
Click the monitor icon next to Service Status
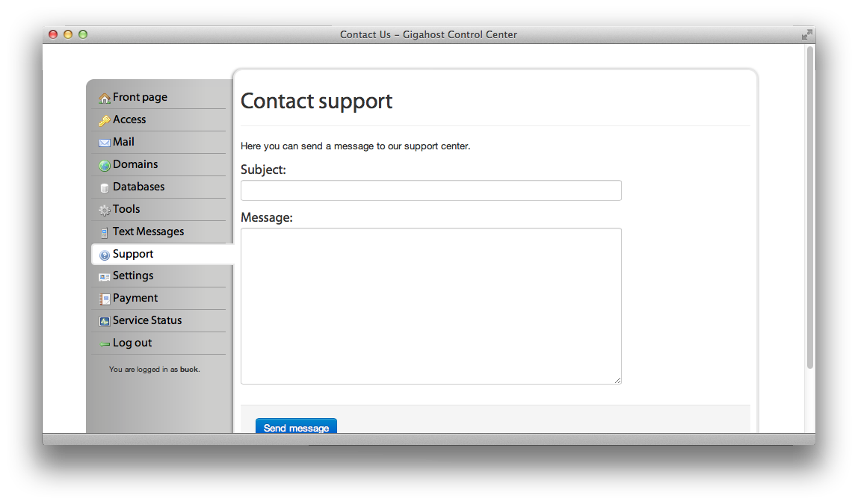point(105,321)
